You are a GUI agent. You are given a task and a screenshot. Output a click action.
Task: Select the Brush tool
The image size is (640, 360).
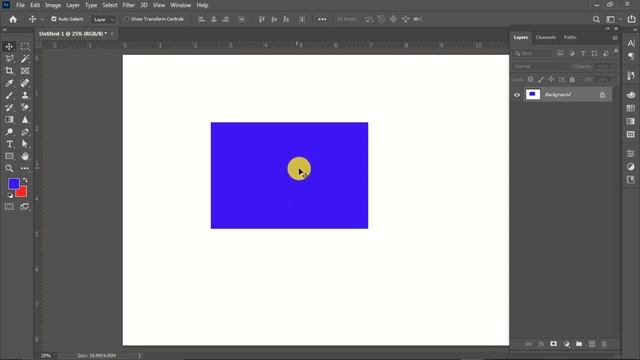(9, 96)
